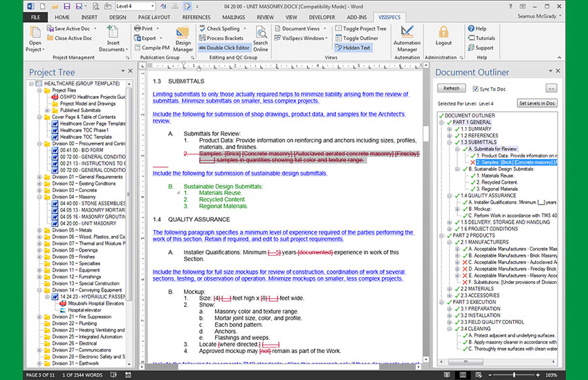Uncheck the Sync To Doc checkbox
The image size is (588, 380).
tap(475, 88)
